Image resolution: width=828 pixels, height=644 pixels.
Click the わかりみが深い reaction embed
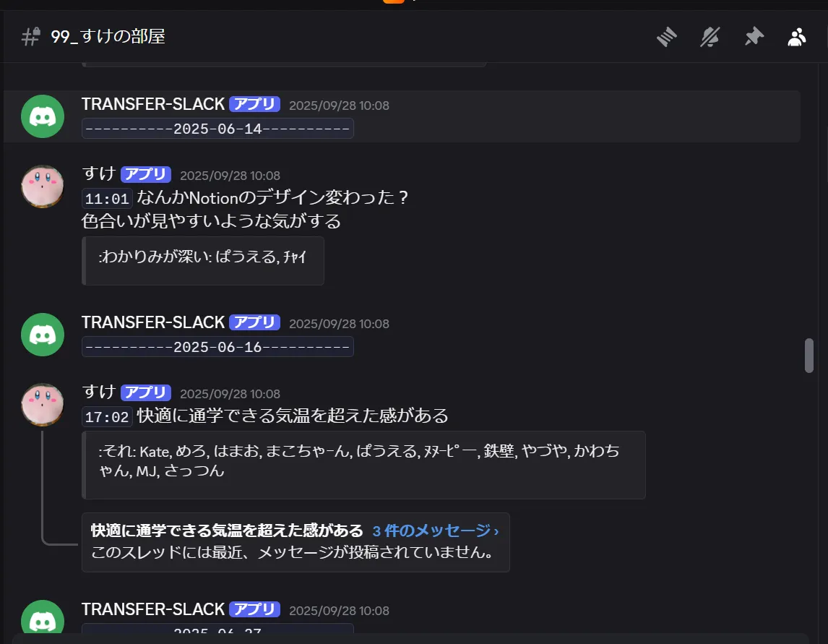(x=203, y=261)
